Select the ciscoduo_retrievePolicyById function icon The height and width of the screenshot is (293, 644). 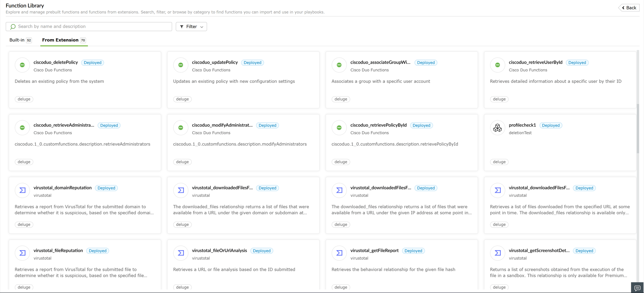click(339, 128)
